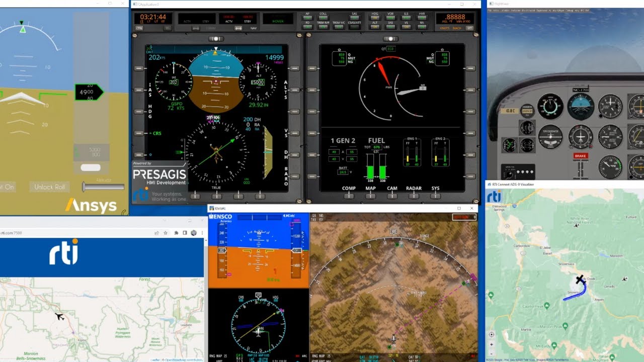Screen dimensions: 644x362
Task: Click the COMM frequency swap arrow button
Action: point(196,28)
